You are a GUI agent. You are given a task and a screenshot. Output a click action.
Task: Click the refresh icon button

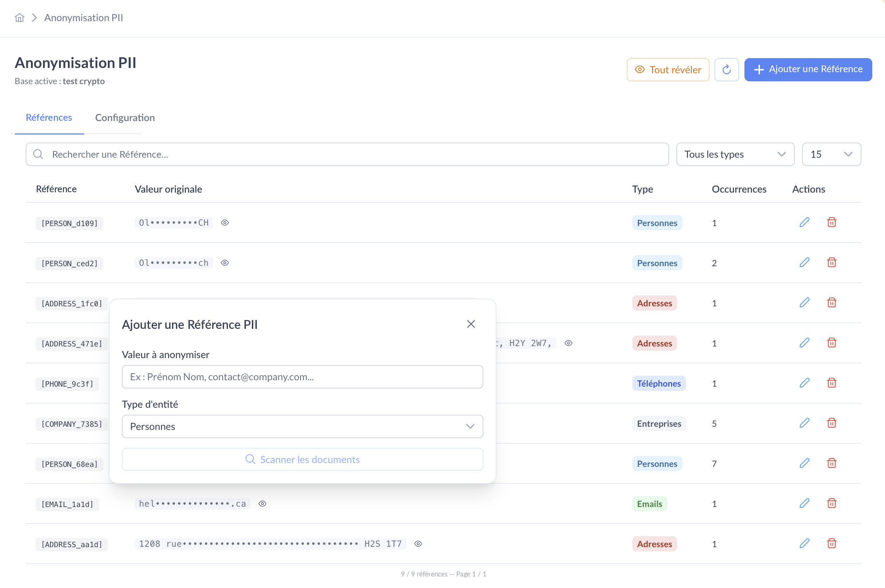(726, 69)
